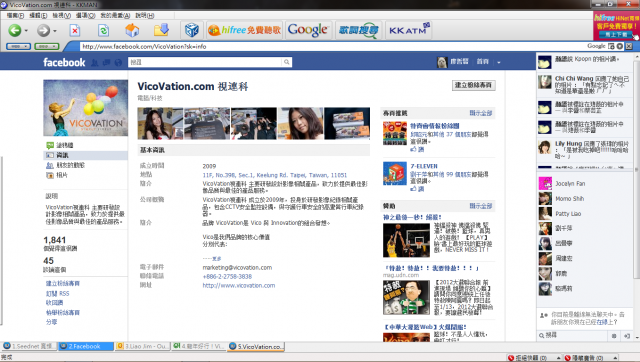The image size is (640, 362).
Task: Select the Info item in page sidebar
Action: coord(85,155)
